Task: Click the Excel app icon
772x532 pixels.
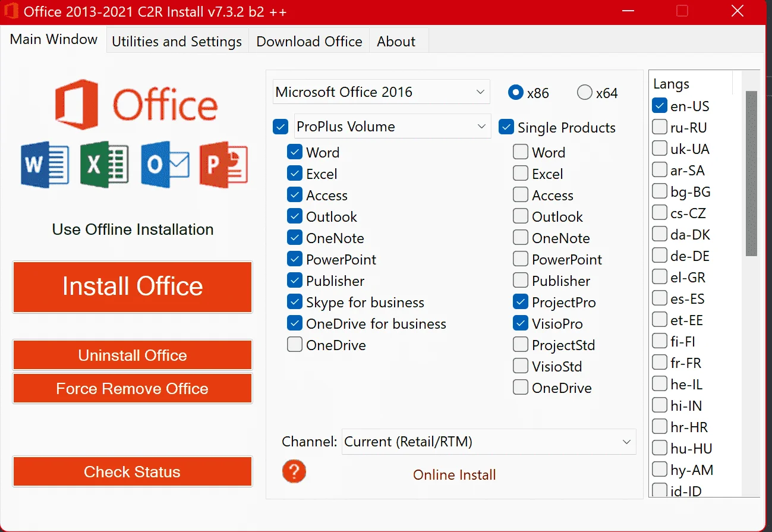Action: pyautogui.click(x=104, y=165)
